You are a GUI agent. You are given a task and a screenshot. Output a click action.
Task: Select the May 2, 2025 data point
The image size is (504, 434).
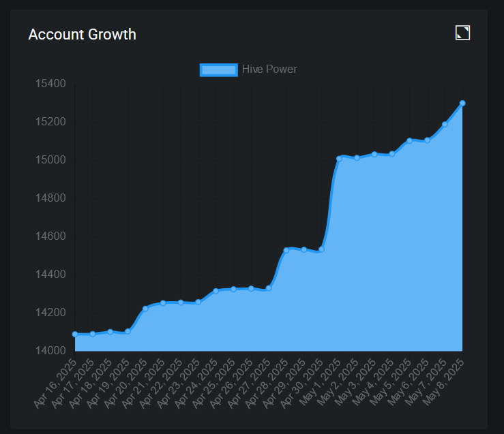point(357,157)
